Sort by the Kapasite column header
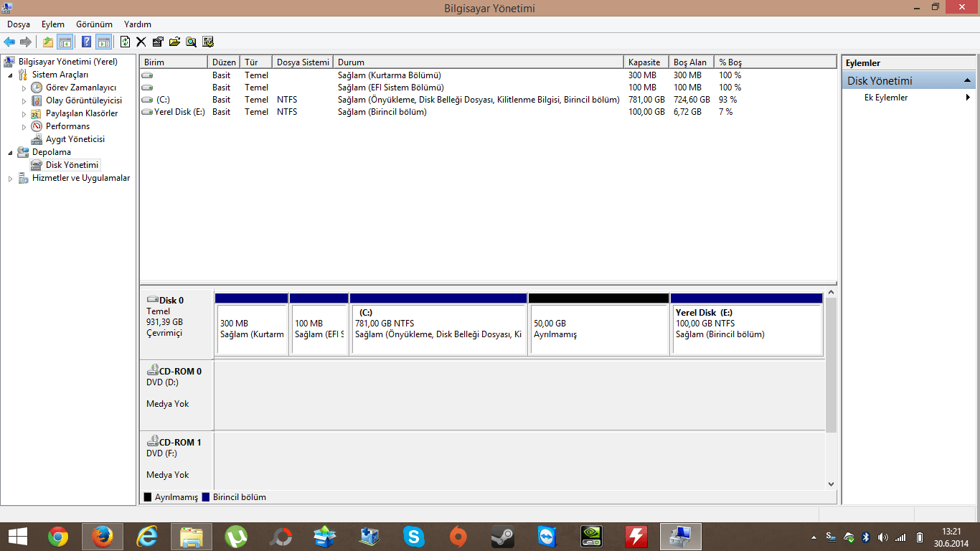Viewport: 980px width, 551px height. 646,62
